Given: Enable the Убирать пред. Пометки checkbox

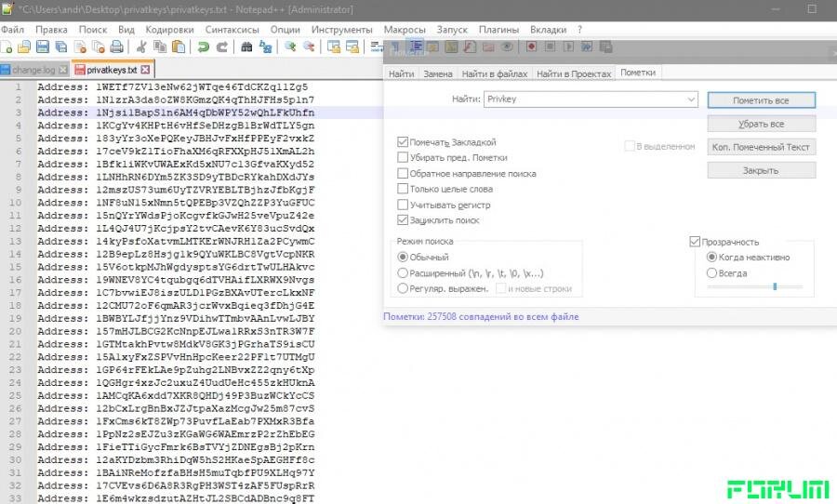Looking at the screenshot, I should pos(403,157).
